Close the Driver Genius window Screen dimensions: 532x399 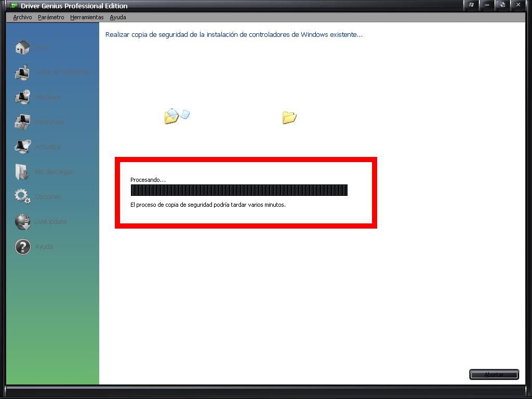[x=518, y=5]
